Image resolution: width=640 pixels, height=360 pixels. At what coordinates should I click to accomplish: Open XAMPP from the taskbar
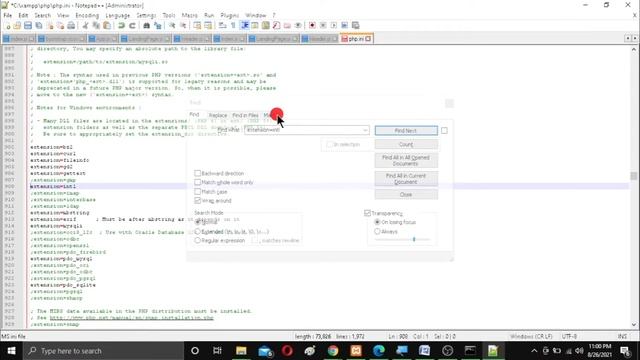(x=356, y=351)
